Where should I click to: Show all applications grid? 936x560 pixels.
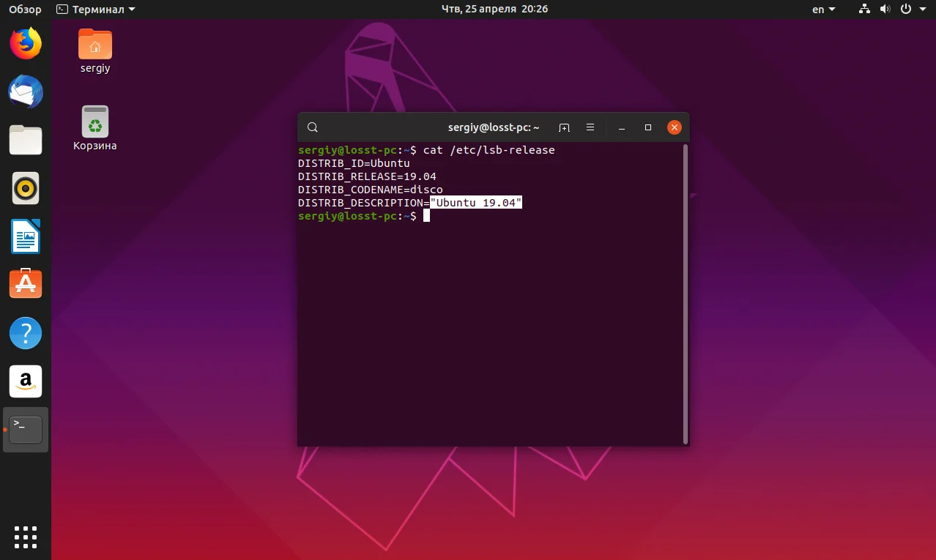pyautogui.click(x=26, y=537)
